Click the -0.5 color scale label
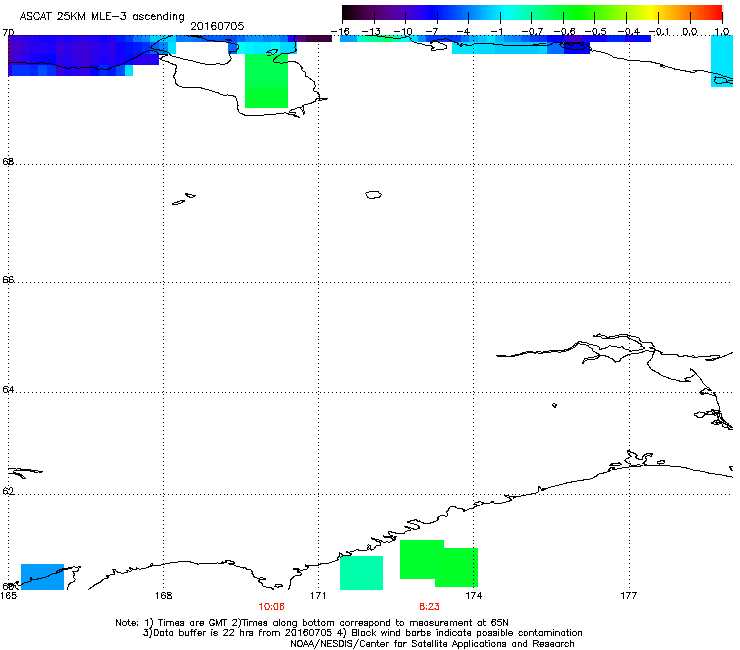 595,32
